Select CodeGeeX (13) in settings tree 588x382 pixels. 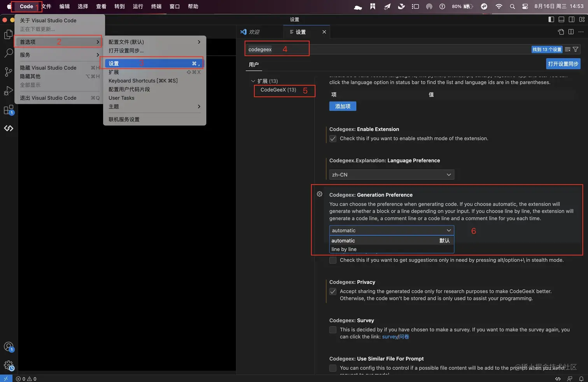[278, 90]
